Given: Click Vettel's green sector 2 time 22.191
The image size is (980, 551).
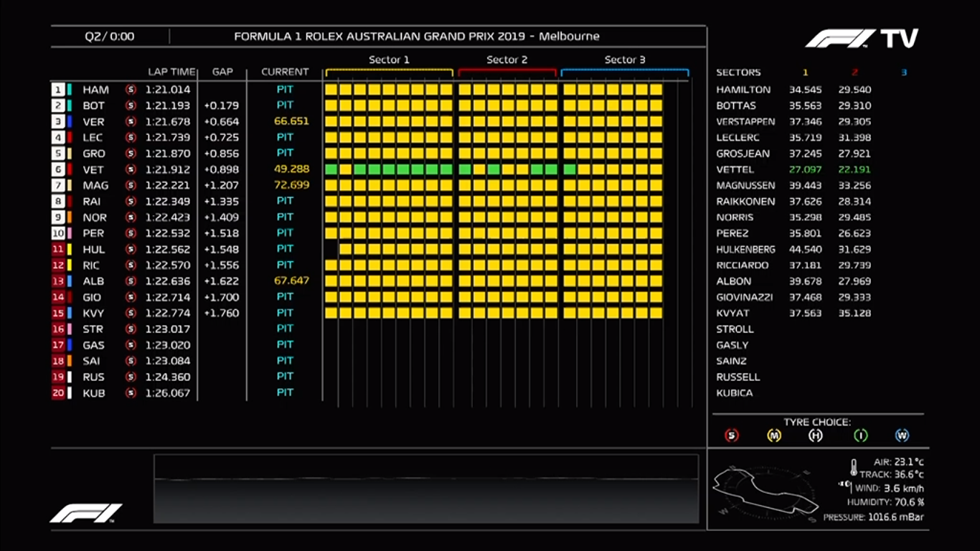Looking at the screenshot, I should [854, 170].
